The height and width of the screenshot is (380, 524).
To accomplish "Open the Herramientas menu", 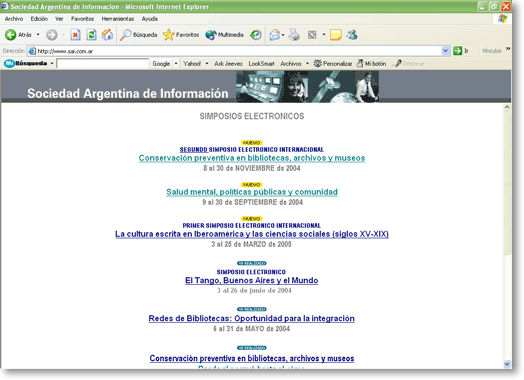I will pyautogui.click(x=118, y=19).
